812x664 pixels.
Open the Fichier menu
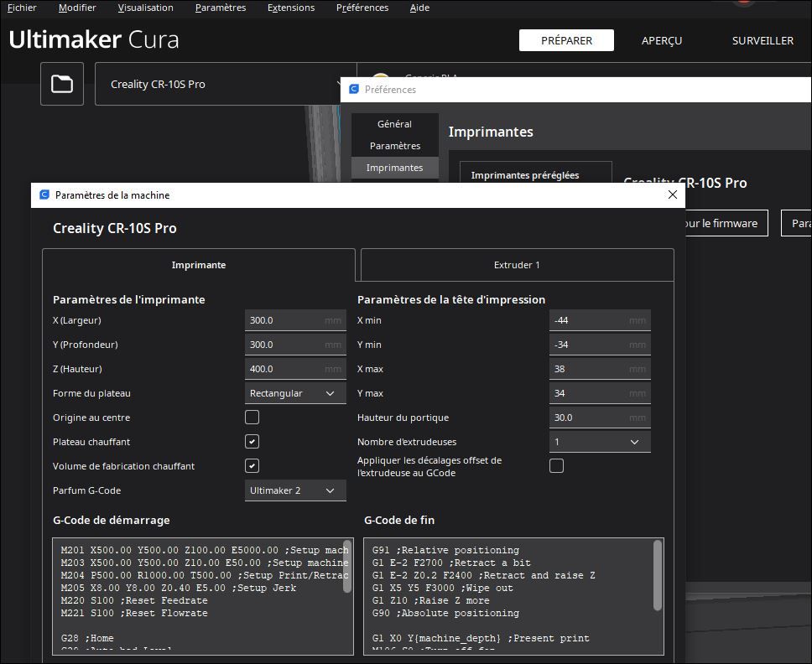22,8
